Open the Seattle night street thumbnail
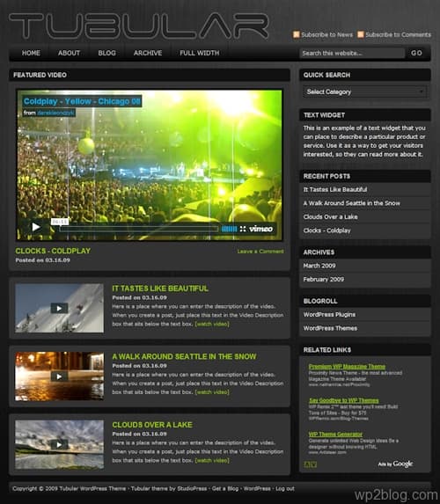This screenshot has width=440, height=504. point(59,376)
